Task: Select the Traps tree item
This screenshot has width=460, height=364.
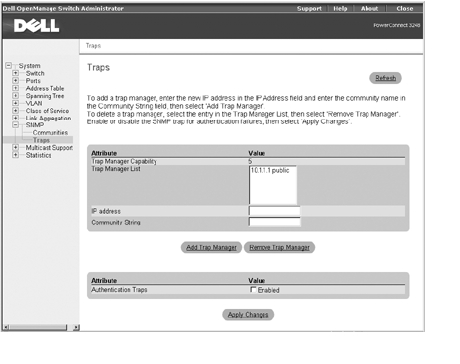Action: click(41, 140)
